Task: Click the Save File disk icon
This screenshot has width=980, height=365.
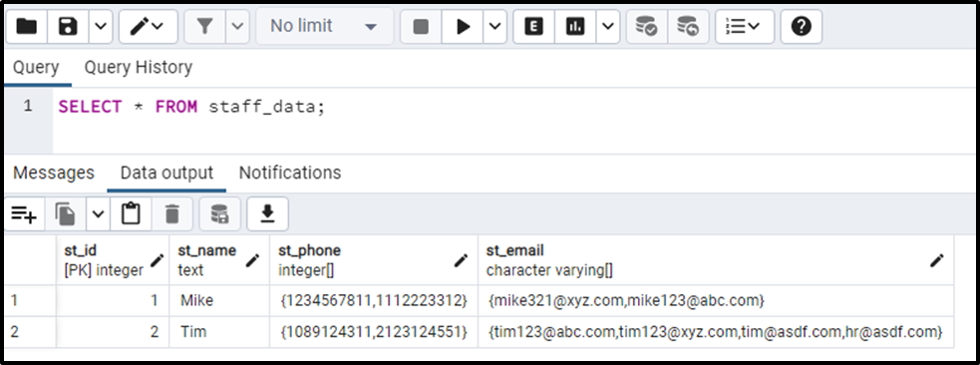Action: point(68,26)
